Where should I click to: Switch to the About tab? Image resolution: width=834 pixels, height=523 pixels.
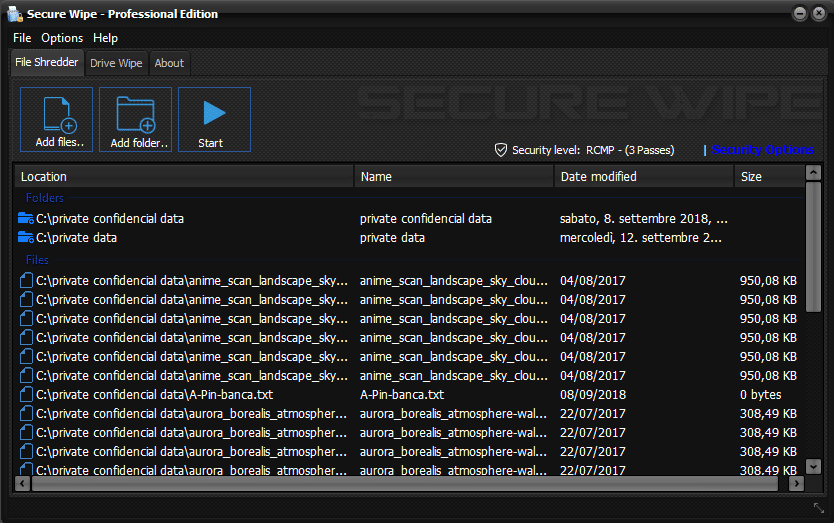(x=169, y=63)
